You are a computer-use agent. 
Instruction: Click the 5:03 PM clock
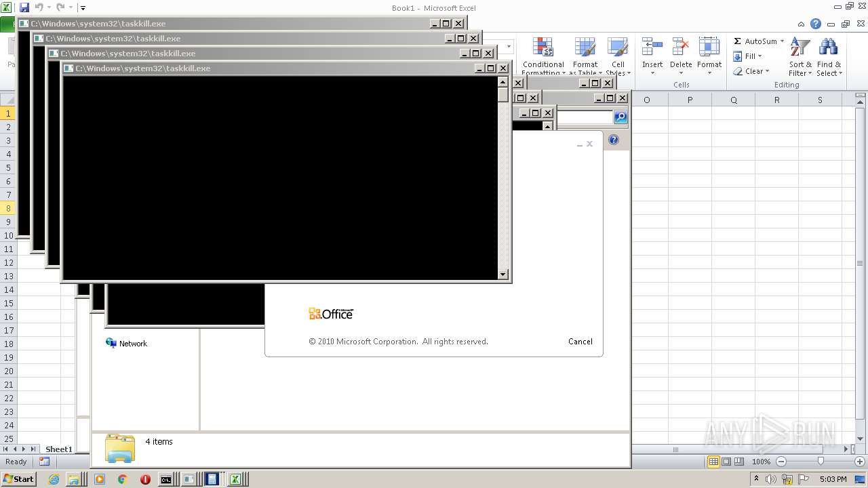tap(833, 479)
